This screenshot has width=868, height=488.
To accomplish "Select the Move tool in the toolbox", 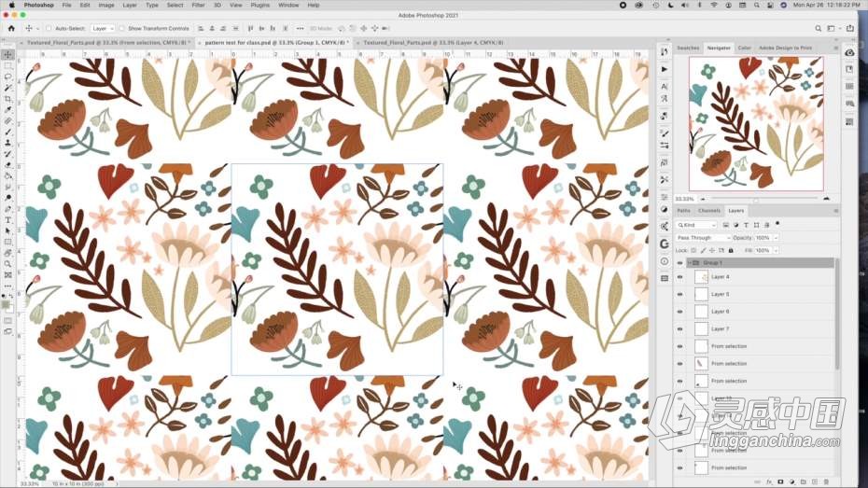I will point(7,54).
